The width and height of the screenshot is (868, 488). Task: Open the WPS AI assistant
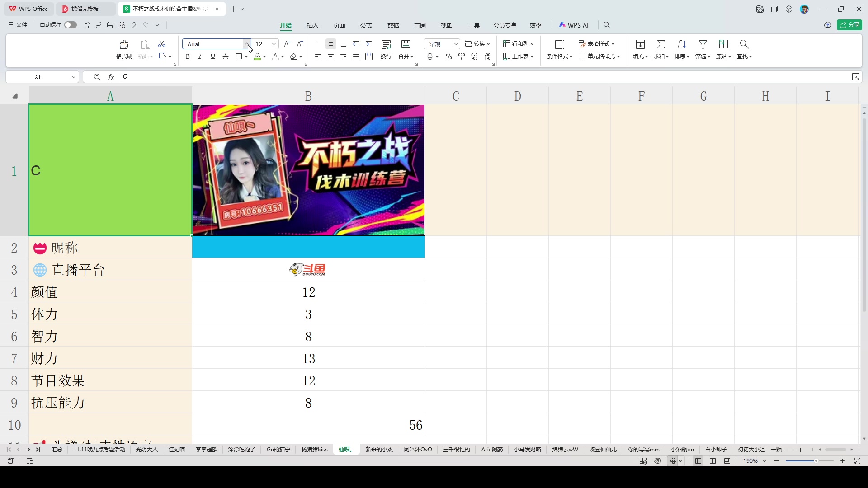coord(574,25)
